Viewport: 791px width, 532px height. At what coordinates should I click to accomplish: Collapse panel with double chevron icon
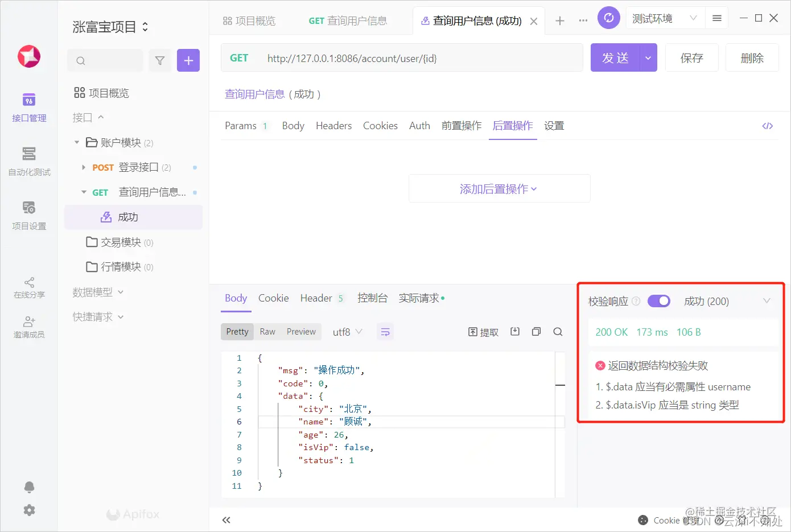[226, 520]
